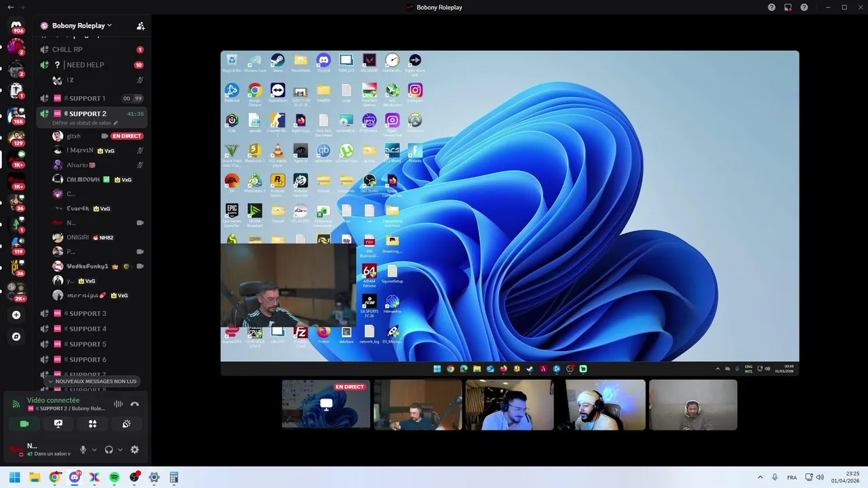
Task: Open Windows Start menu
Action: point(14,477)
